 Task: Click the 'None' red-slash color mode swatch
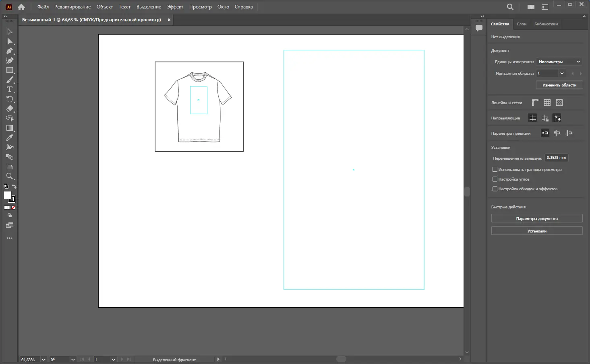click(13, 208)
